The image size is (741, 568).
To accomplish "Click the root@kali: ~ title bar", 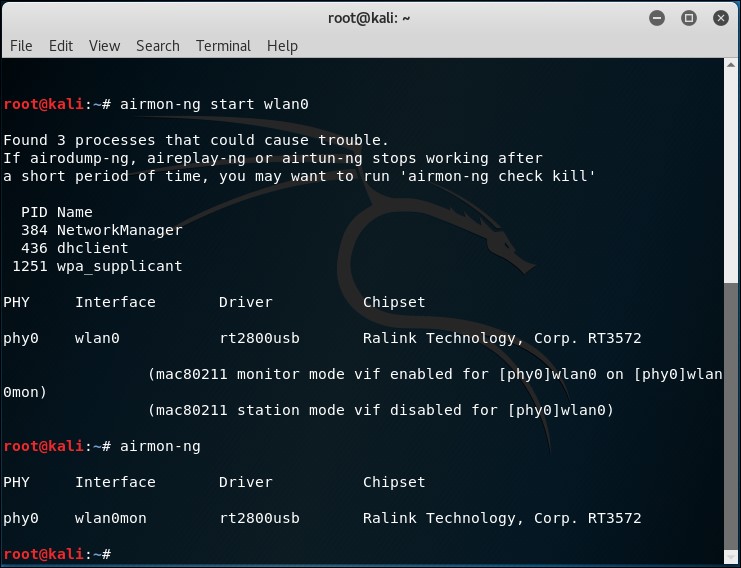I will tap(369, 18).
